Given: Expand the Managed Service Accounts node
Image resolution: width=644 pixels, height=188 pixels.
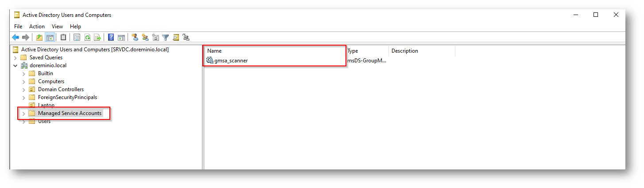Looking at the screenshot, I should click(23, 114).
